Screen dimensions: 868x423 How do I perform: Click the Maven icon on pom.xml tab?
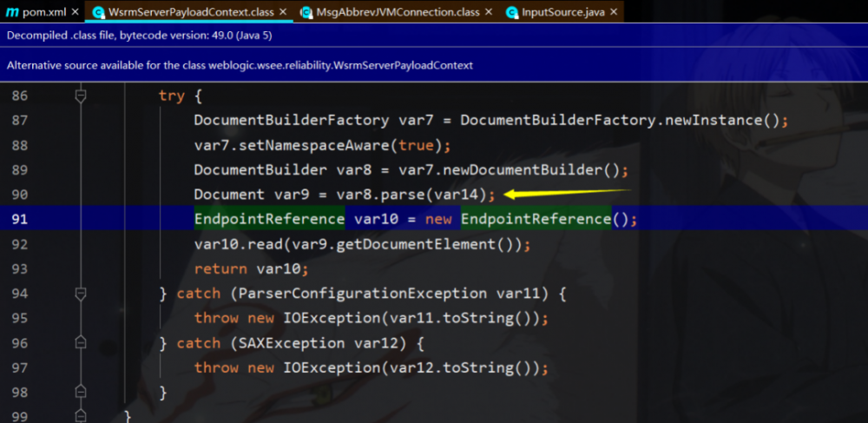pos(12,11)
